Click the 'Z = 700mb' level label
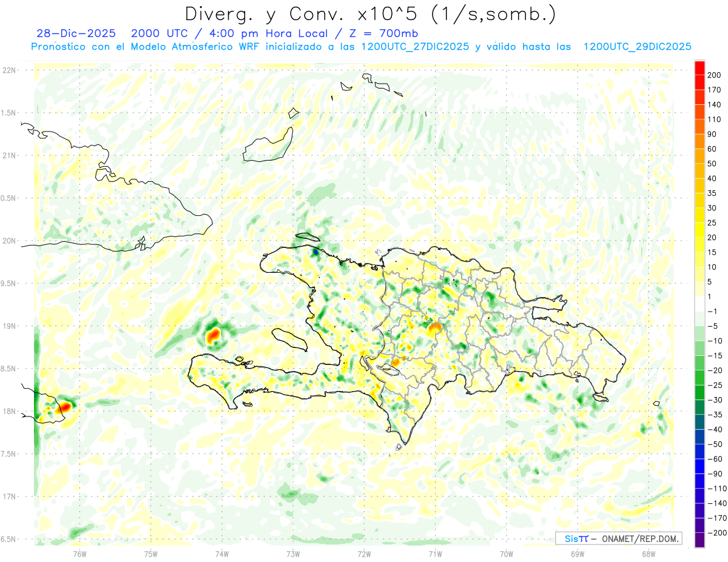 point(383,33)
